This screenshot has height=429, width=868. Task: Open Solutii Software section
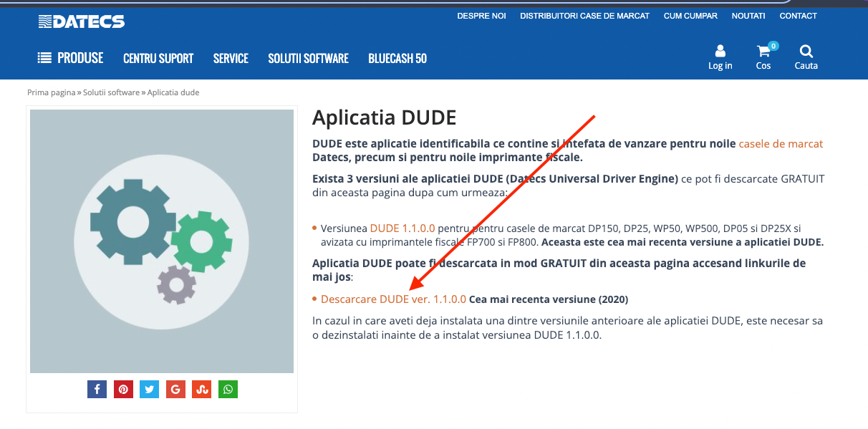click(x=308, y=59)
